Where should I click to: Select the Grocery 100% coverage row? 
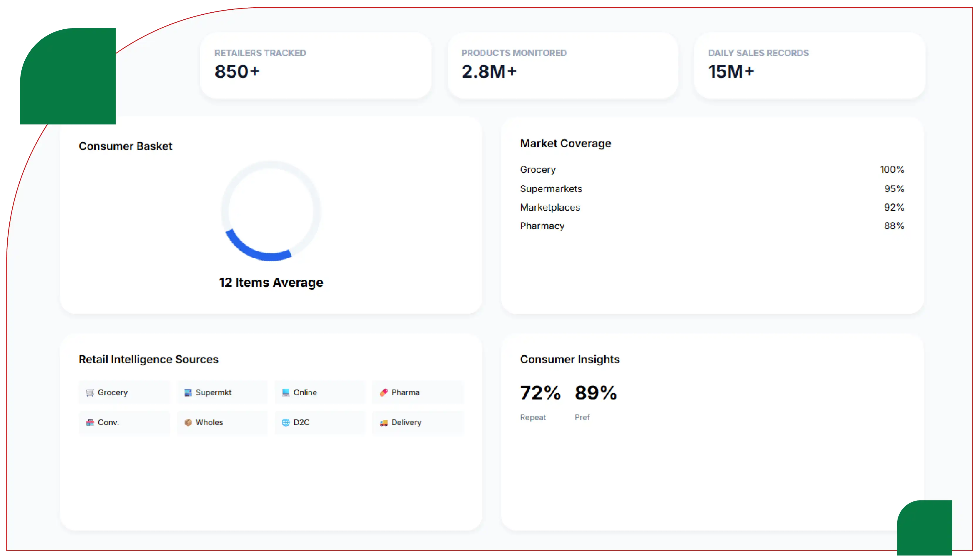coord(712,170)
